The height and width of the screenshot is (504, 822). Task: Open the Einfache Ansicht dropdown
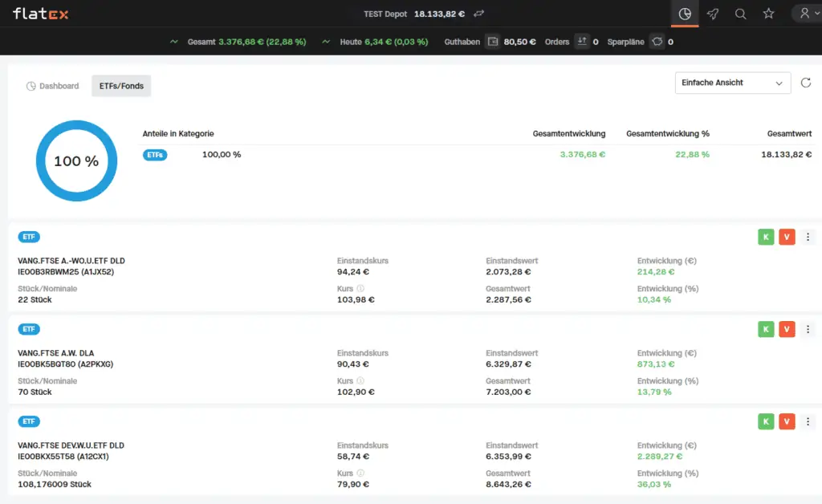point(733,83)
